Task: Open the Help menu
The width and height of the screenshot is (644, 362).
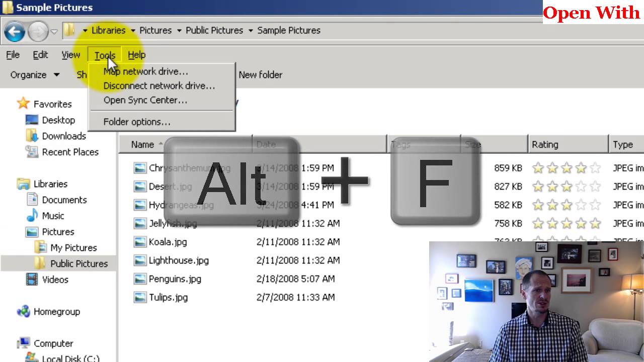Action: 136,55
